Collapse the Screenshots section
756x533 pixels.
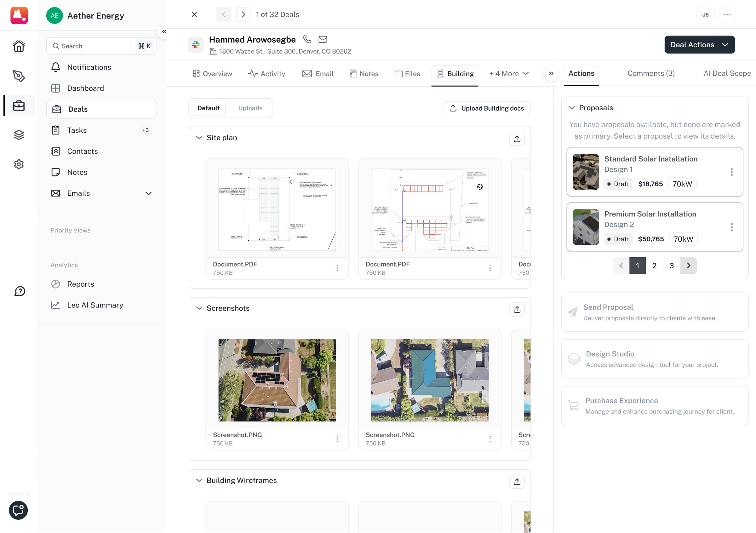[x=199, y=308]
